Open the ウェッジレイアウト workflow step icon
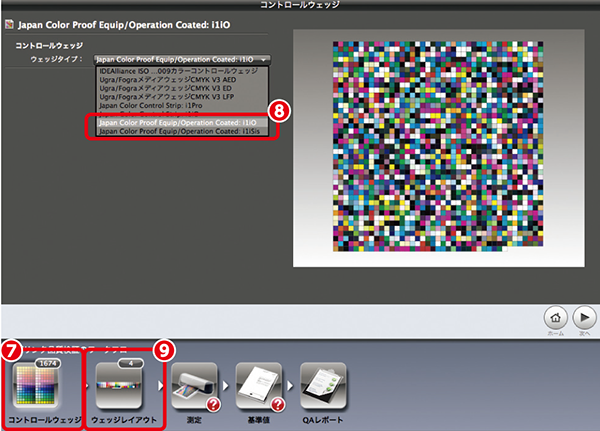This screenshot has width=600, height=431. (119, 386)
